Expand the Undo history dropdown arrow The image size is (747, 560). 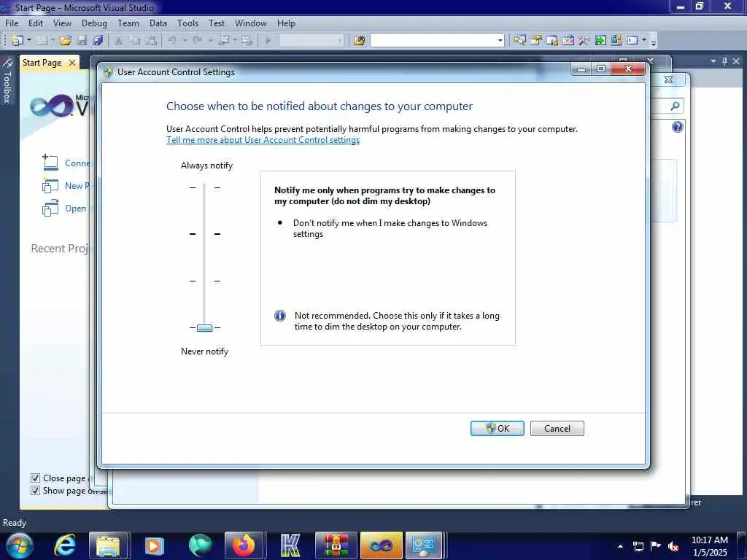pos(185,41)
